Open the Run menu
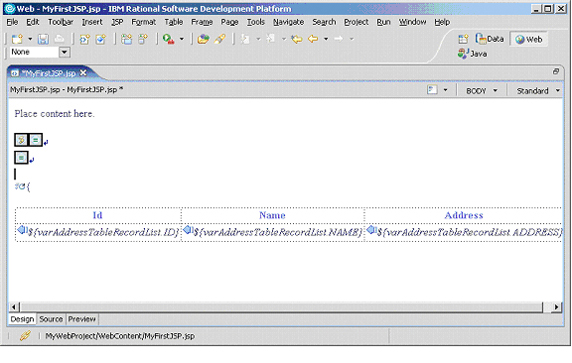Viewport: 572px width, 363px height. [383, 22]
